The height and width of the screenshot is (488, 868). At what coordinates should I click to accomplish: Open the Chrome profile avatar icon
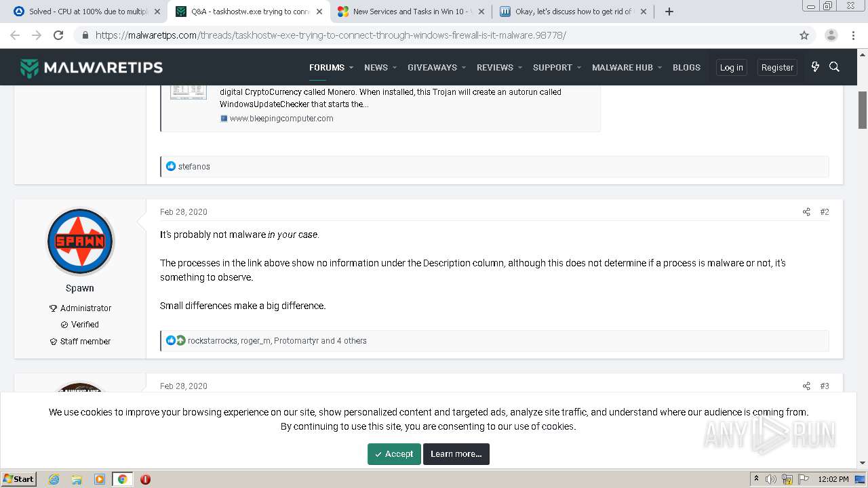click(831, 35)
